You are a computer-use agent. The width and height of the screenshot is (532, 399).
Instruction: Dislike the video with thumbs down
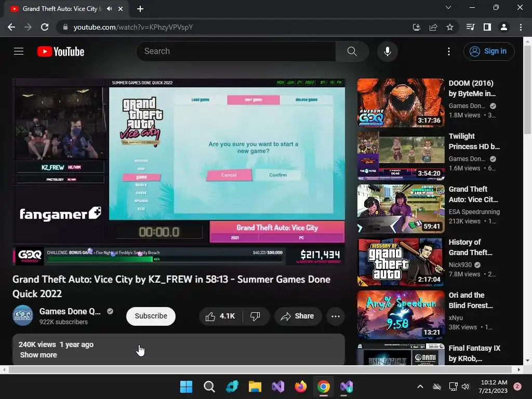pos(255,316)
